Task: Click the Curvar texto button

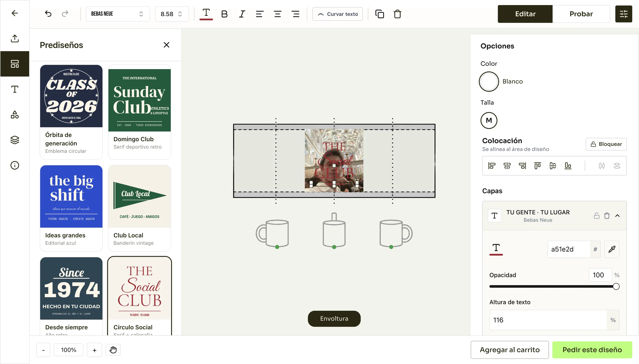Action: [x=337, y=14]
